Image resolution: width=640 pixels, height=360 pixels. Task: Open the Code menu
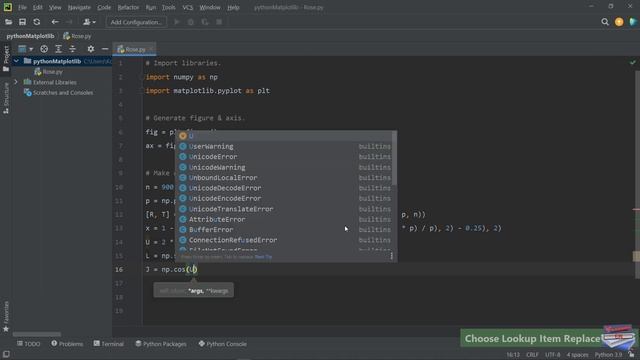click(x=104, y=7)
